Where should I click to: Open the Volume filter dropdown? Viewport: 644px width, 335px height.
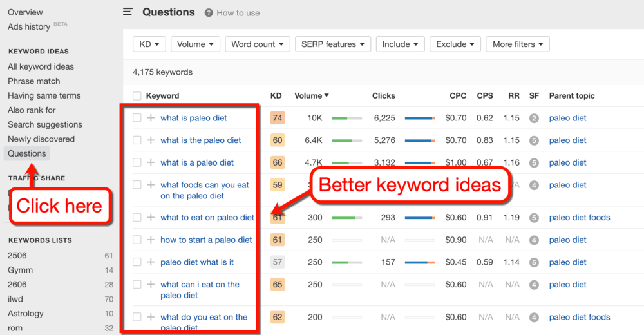(196, 44)
